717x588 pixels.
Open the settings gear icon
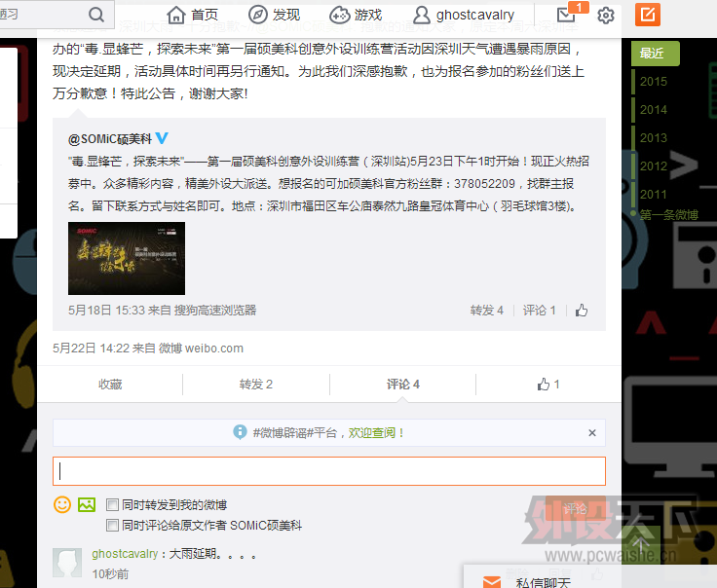605,16
